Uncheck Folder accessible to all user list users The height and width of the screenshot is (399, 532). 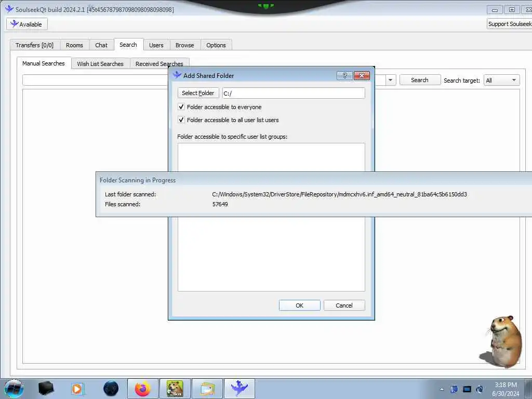[181, 120]
